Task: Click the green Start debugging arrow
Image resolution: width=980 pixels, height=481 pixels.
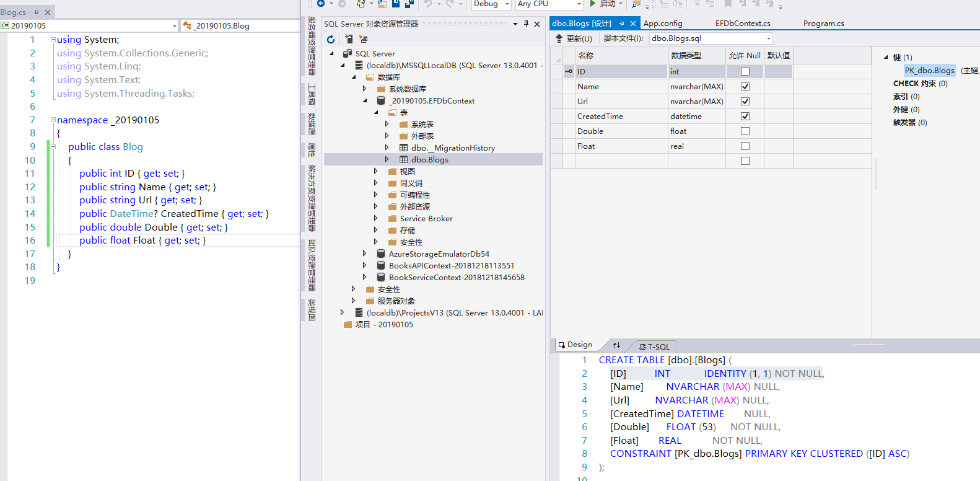Action: coord(593,4)
